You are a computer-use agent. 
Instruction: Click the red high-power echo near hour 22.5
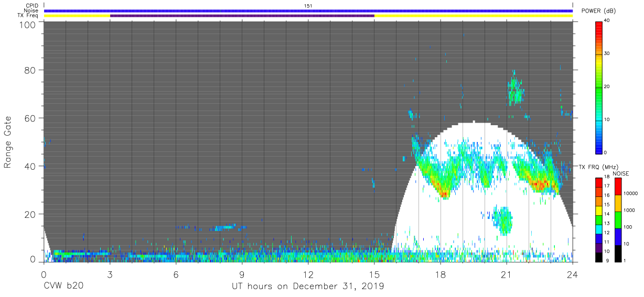click(541, 184)
